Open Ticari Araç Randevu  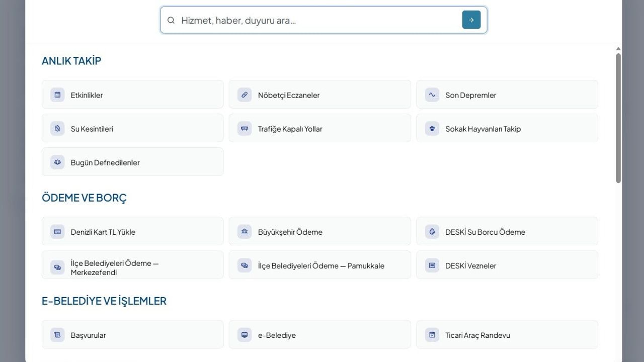[x=507, y=334]
